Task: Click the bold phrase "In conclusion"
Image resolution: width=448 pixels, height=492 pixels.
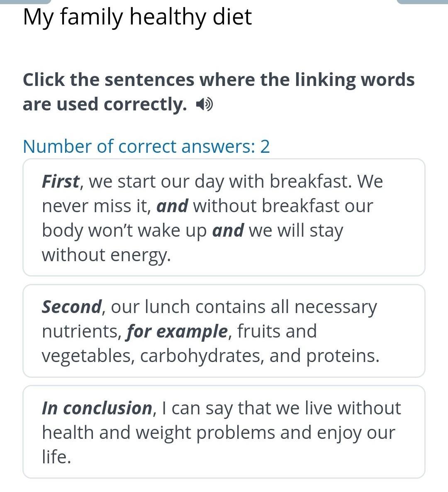Action: 97,408
